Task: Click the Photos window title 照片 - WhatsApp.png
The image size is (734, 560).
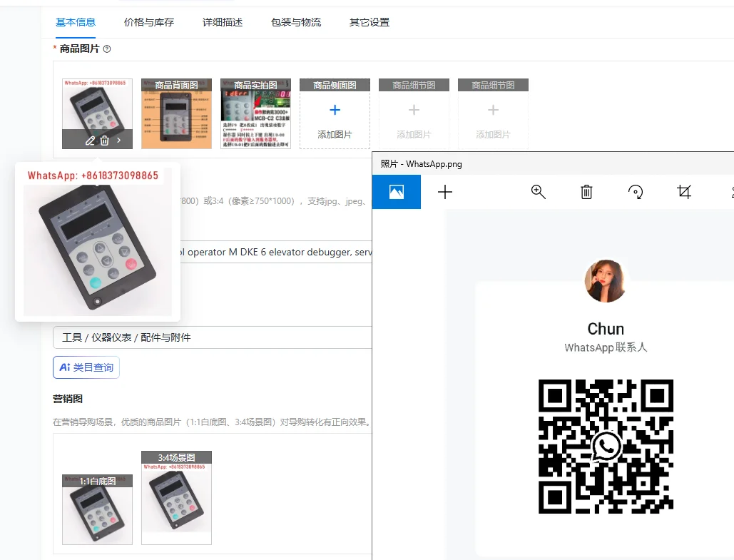Action: coord(422,164)
